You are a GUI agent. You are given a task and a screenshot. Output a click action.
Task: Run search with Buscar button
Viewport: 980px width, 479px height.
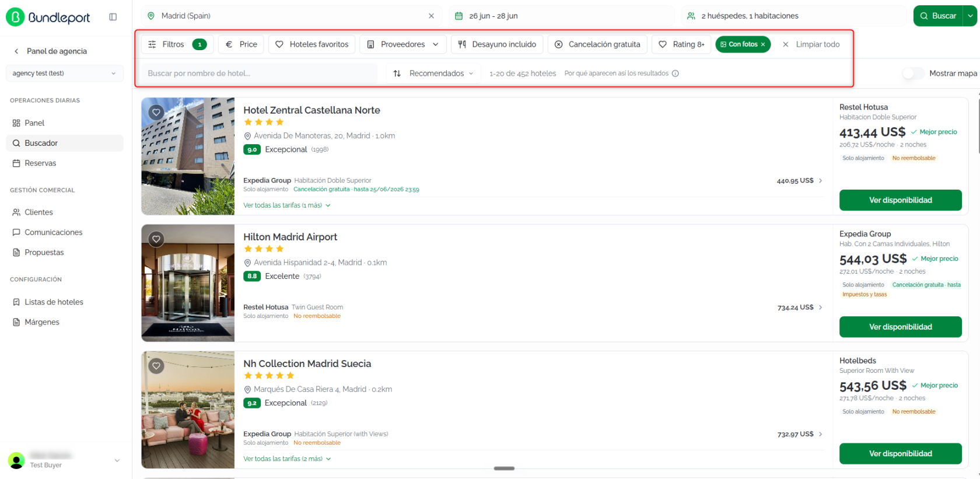938,16
